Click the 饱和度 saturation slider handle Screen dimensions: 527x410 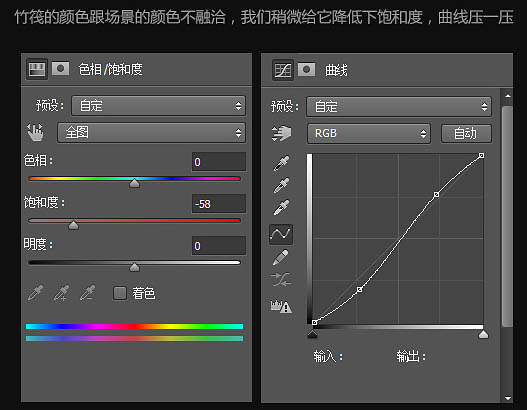coord(73,225)
